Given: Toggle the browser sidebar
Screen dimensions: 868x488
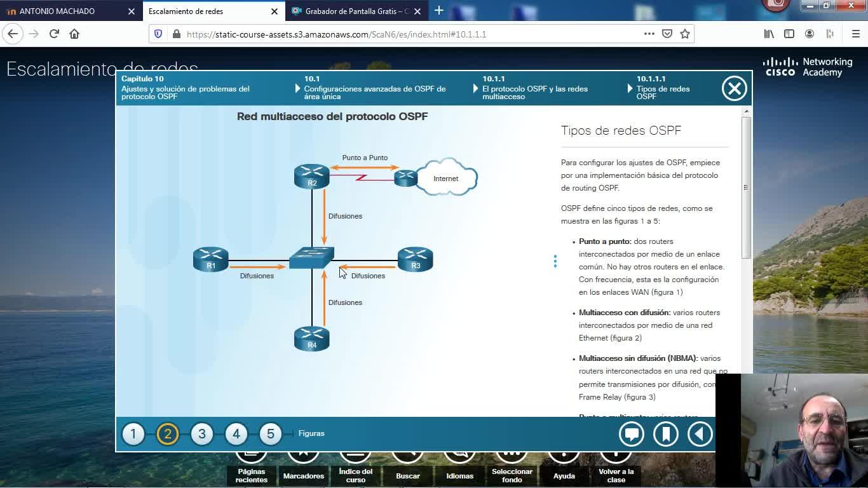Looking at the screenshot, I should (789, 34).
